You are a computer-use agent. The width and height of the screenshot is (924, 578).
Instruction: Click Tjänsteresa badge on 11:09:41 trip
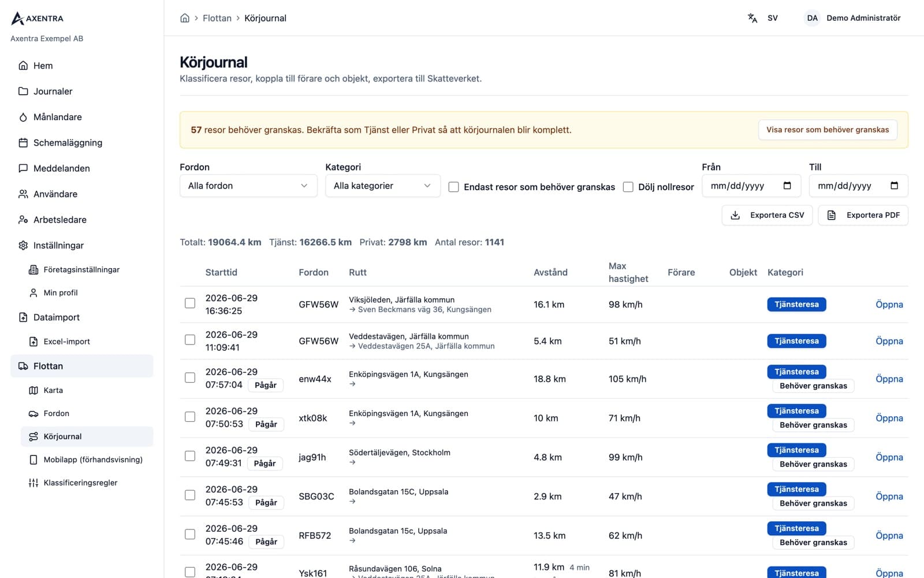click(x=796, y=341)
